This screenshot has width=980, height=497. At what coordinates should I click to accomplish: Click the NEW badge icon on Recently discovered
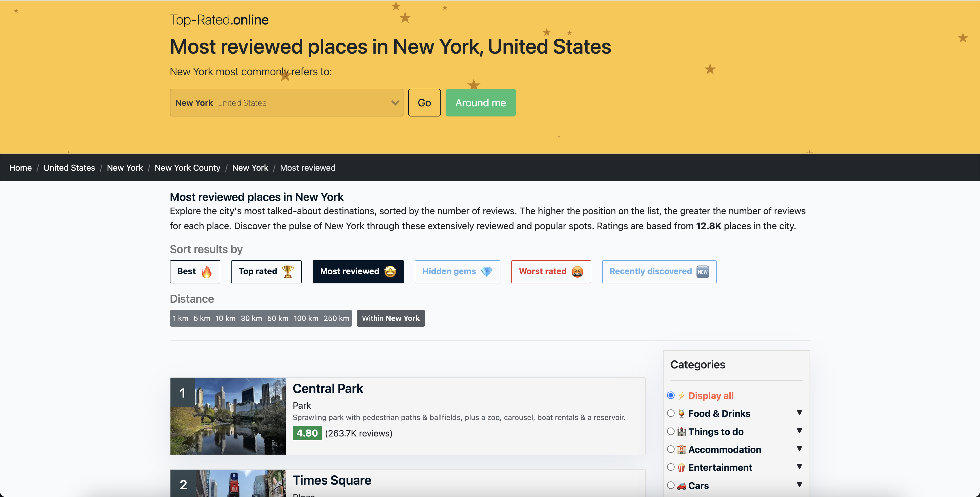coord(702,272)
